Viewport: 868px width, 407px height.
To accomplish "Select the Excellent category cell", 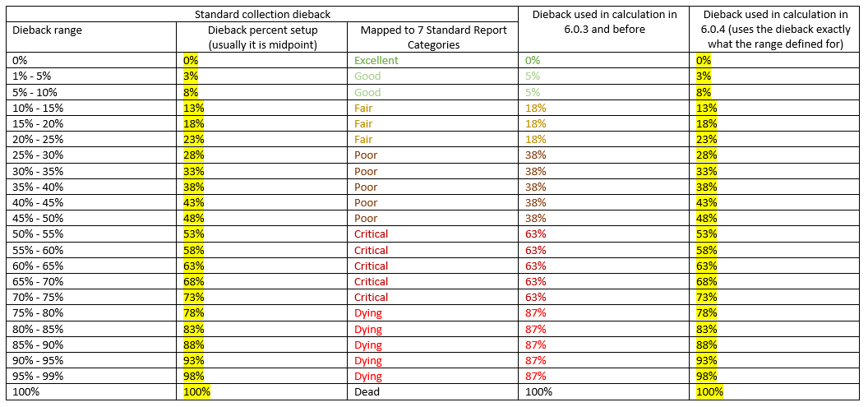I will (x=433, y=60).
